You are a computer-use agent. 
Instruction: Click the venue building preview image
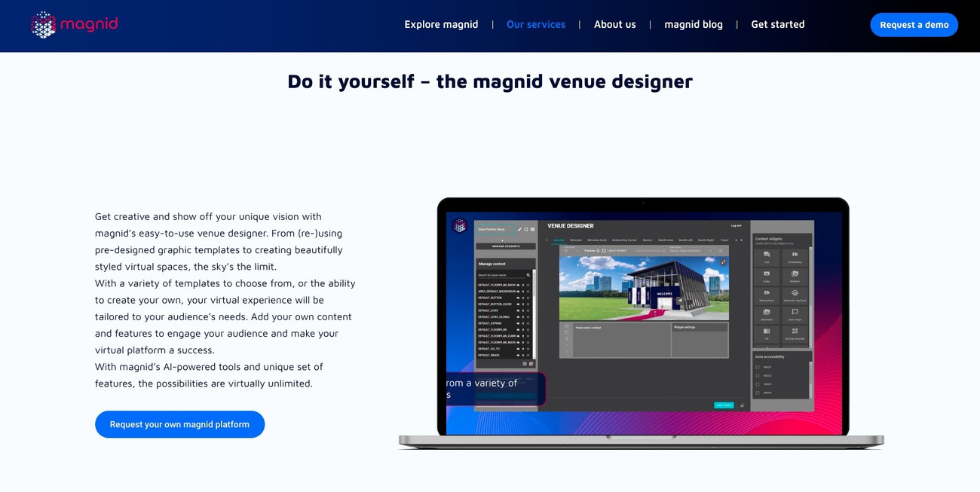[x=644, y=289]
